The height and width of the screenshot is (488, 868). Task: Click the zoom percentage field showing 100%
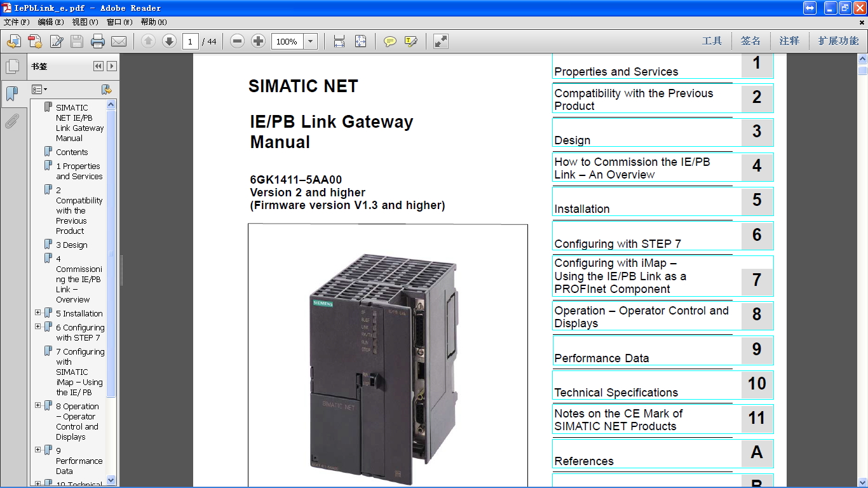pyautogui.click(x=288, y=41)
